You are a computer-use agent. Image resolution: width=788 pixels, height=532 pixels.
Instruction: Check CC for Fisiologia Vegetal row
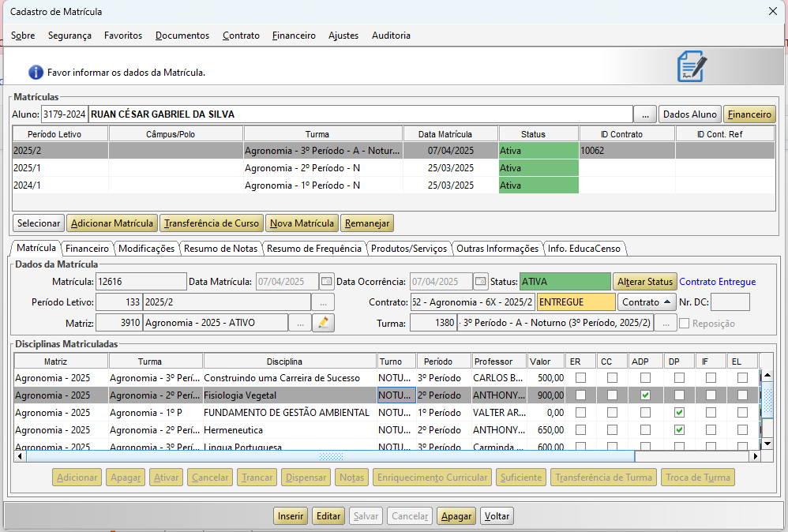point(612,395)
